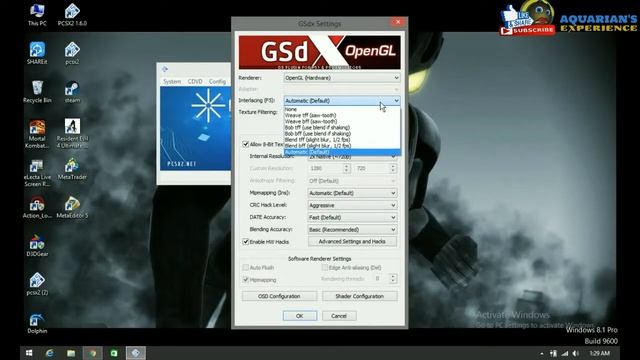Open System menu in PCSX2 window
Screen dimensions: 640x360
172,82
